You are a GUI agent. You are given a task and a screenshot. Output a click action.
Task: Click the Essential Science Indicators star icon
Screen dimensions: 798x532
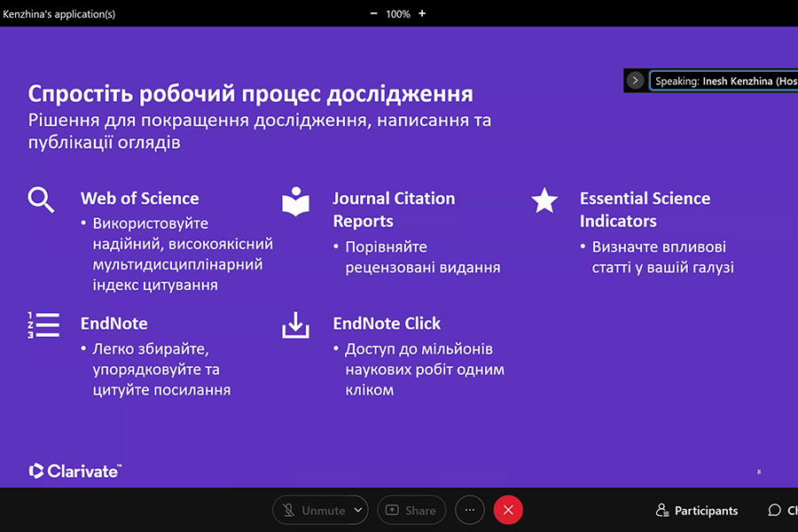pos(544,200)
